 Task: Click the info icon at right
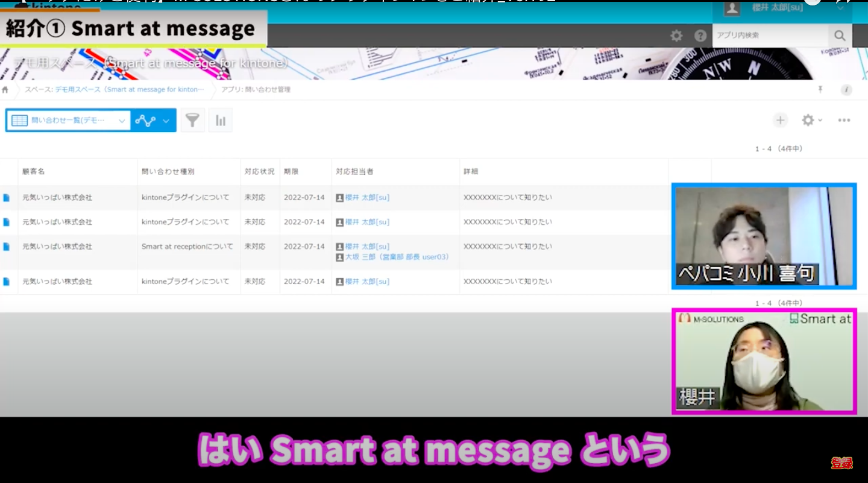tap(846, 90)
